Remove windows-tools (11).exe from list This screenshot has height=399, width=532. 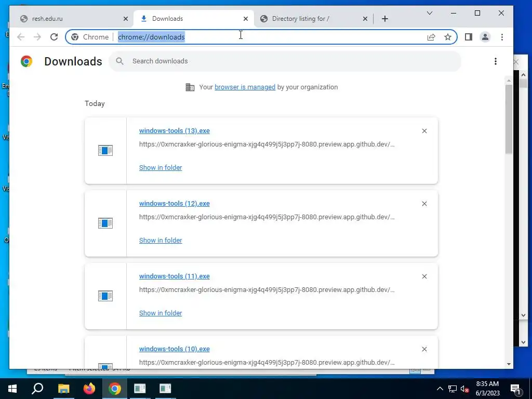point(424,276)
